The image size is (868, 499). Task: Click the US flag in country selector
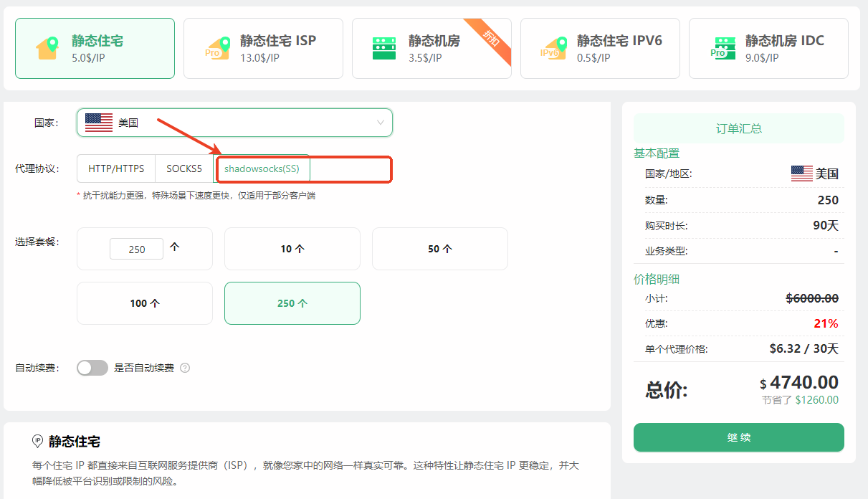99,123
